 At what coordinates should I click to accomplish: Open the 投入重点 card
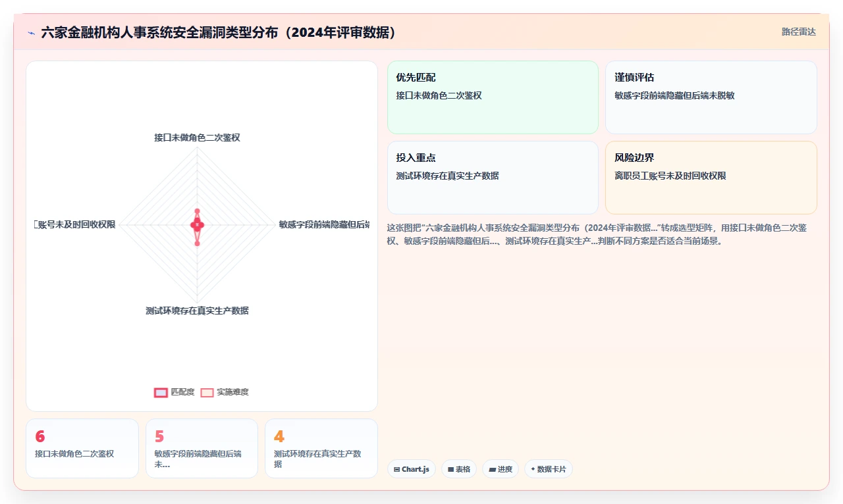(x=493, y=178)
